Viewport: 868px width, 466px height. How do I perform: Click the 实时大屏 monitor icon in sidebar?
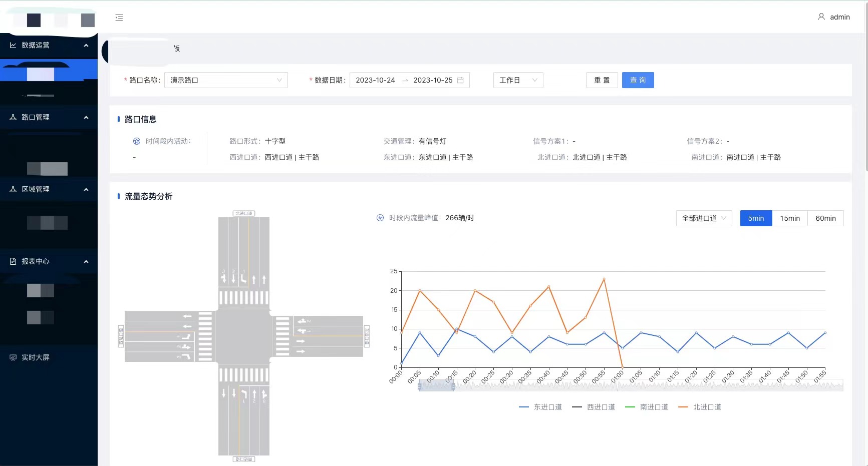[13, 357]
